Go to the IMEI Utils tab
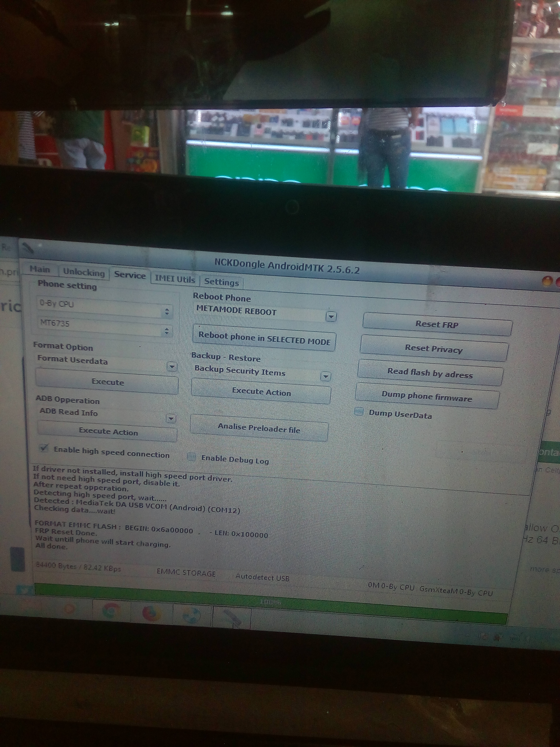Viewport: 560px width, 747px height. (175, 279)
